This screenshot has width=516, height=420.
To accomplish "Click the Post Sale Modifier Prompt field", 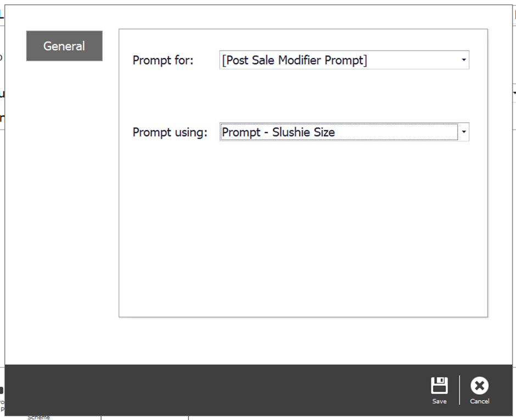I will pyautogui.click(x=344, y=60).
